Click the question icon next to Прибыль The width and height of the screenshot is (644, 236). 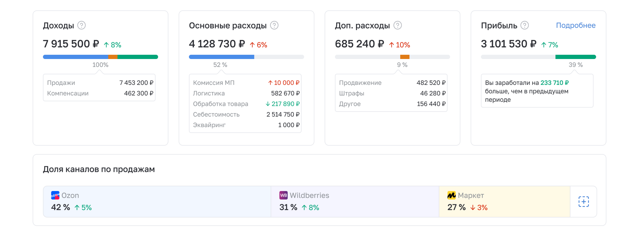pyautogui.click(x=524, y=25)
